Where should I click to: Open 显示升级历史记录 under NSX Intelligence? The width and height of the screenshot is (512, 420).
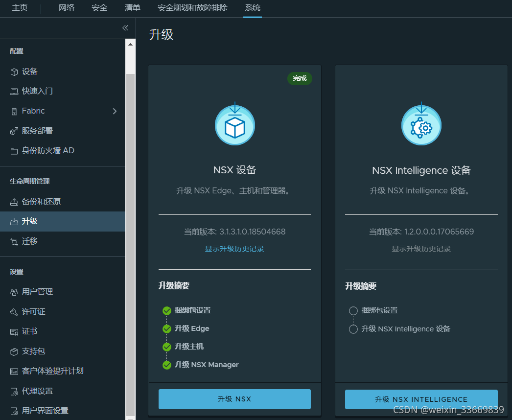coord(421,249)
